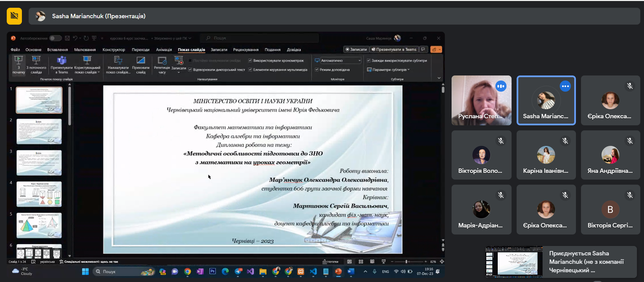Switch to Slide Sorter view

pos(361,261)
